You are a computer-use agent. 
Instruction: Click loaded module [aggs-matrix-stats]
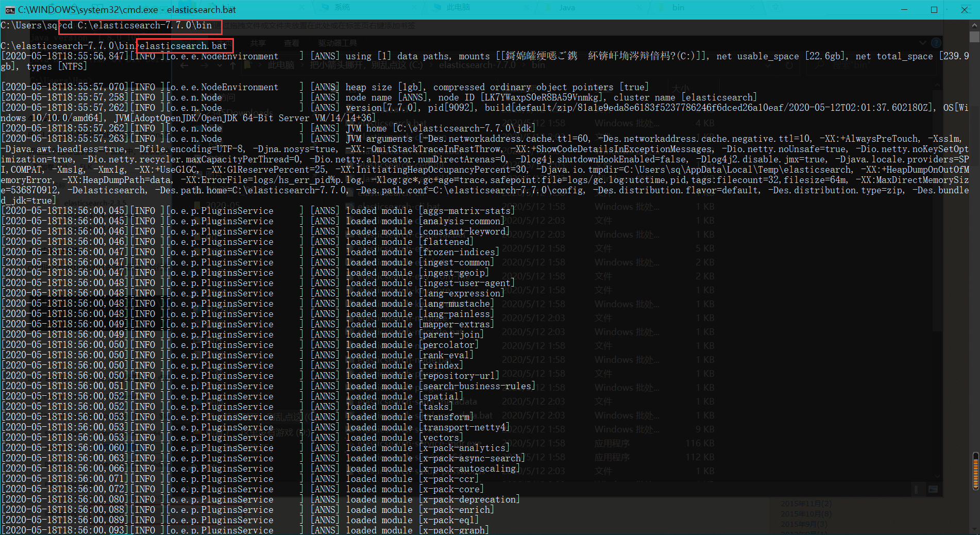tap(430, 211)
